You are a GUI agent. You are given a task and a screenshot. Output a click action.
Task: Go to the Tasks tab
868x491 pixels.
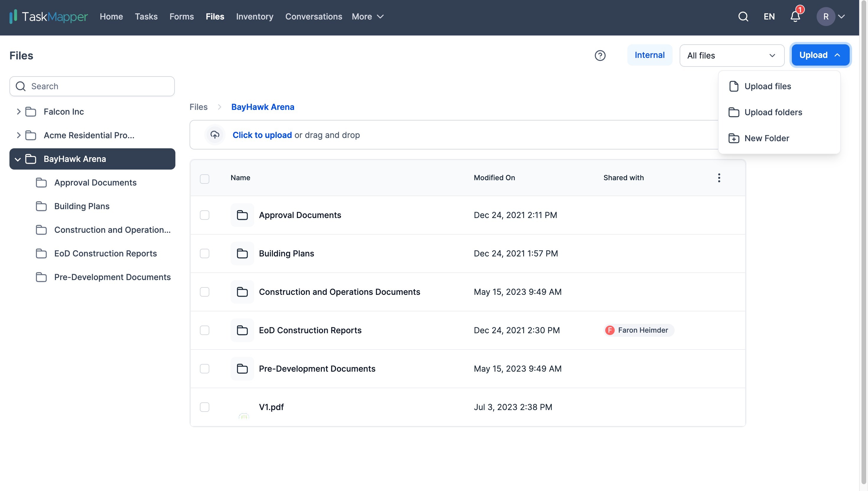146,17
